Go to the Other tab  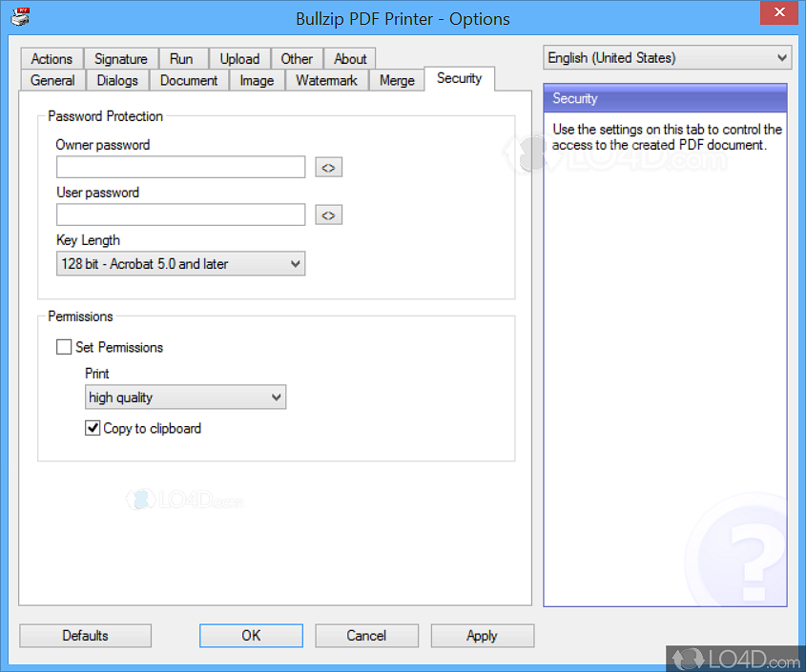(x=297, y=59)
